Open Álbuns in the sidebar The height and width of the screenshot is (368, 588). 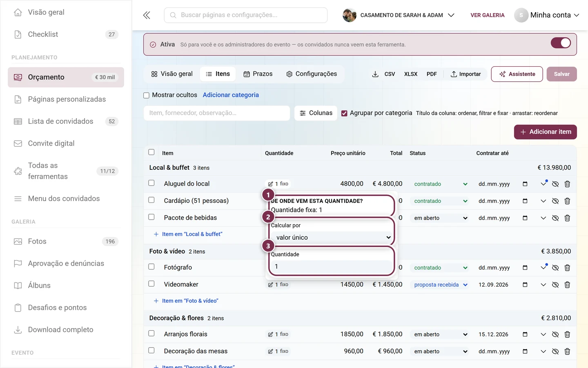pyautogui.click(x=66, y=285)
